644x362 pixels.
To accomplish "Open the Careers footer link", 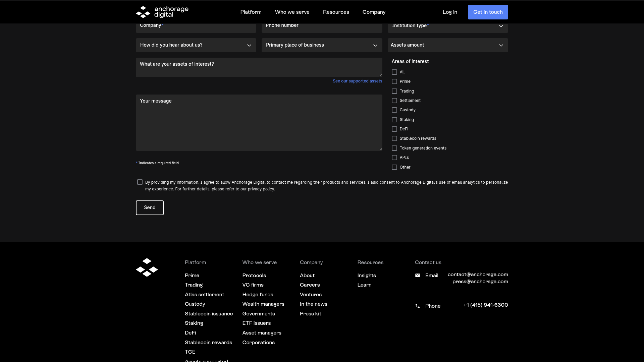I will tap(310, 285).
